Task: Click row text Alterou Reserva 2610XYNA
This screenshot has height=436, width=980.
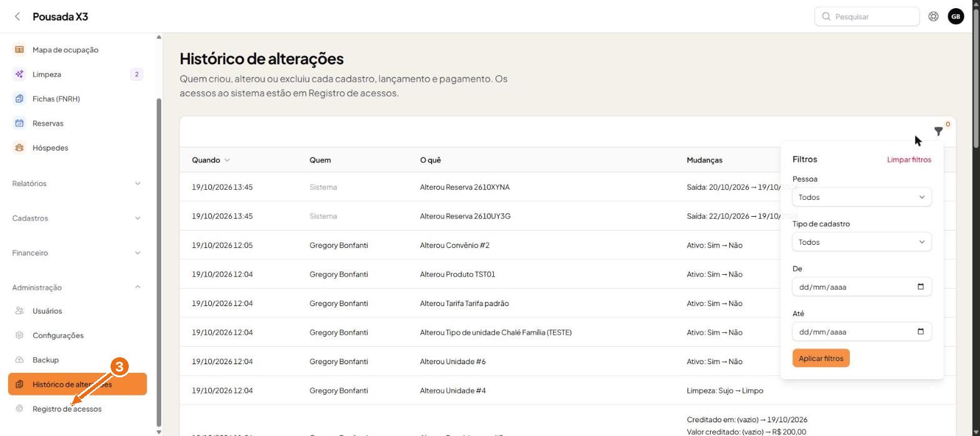Action: (464, 187)
